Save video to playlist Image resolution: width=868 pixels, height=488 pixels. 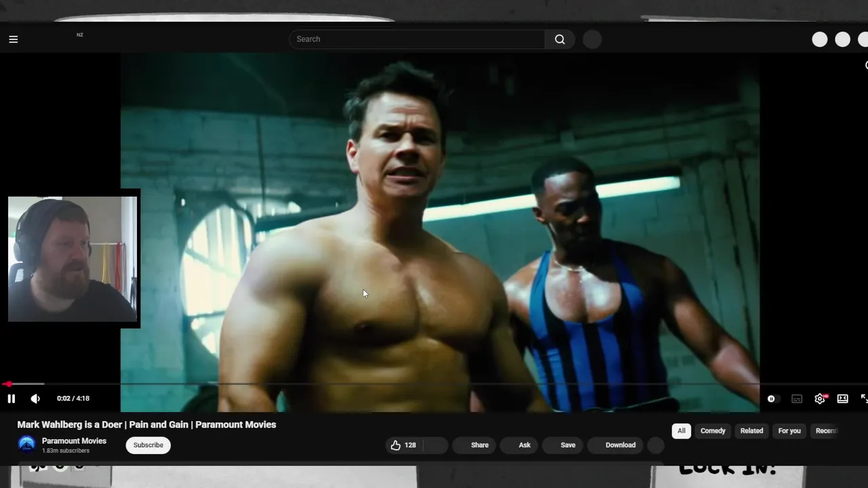coord(562,445)
